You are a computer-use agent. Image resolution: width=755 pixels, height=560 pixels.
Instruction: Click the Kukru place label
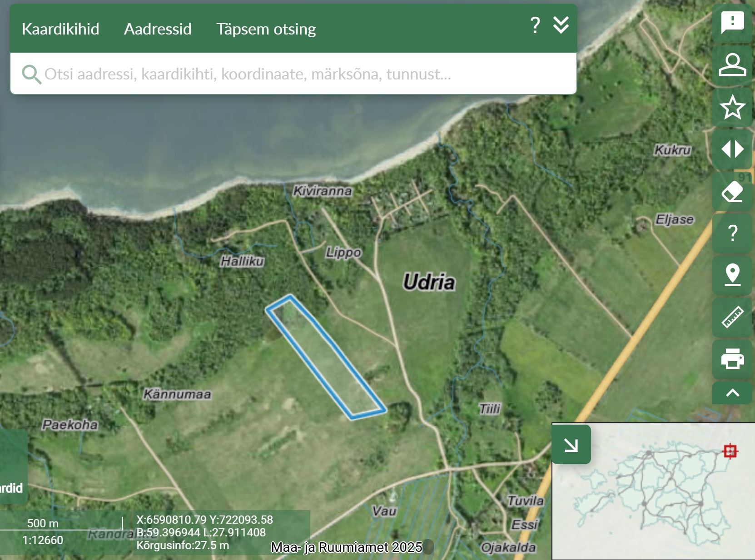[x=673, y=150]
